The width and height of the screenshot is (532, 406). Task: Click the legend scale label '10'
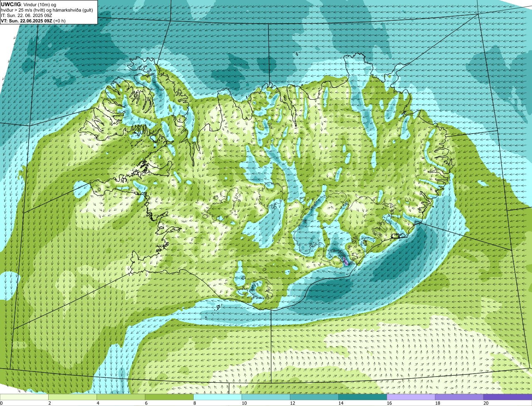pyautogui.click(x=244, y=403)
